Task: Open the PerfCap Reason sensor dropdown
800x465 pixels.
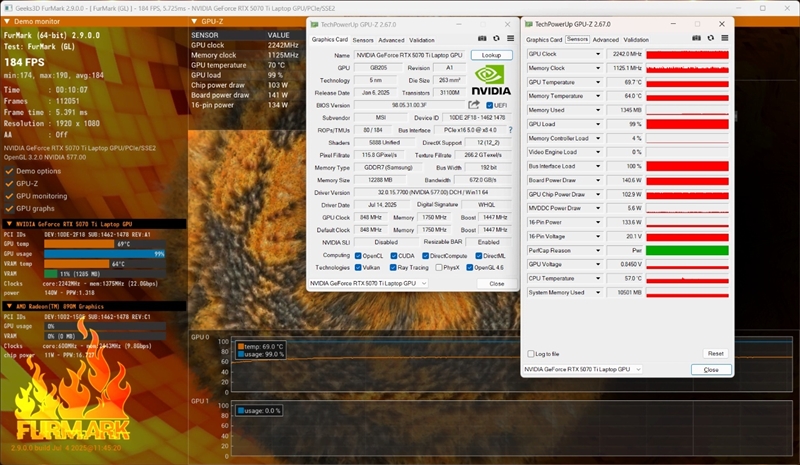Action: point(598,251)
